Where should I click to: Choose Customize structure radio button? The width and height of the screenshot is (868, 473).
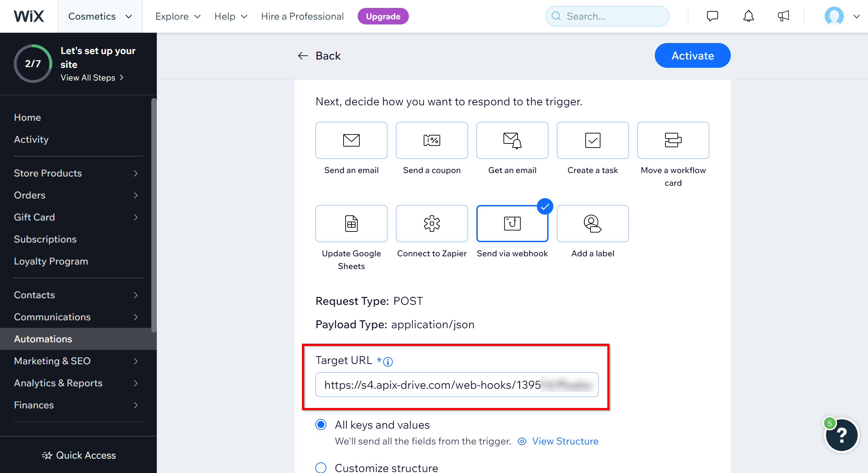pos(321,467)
